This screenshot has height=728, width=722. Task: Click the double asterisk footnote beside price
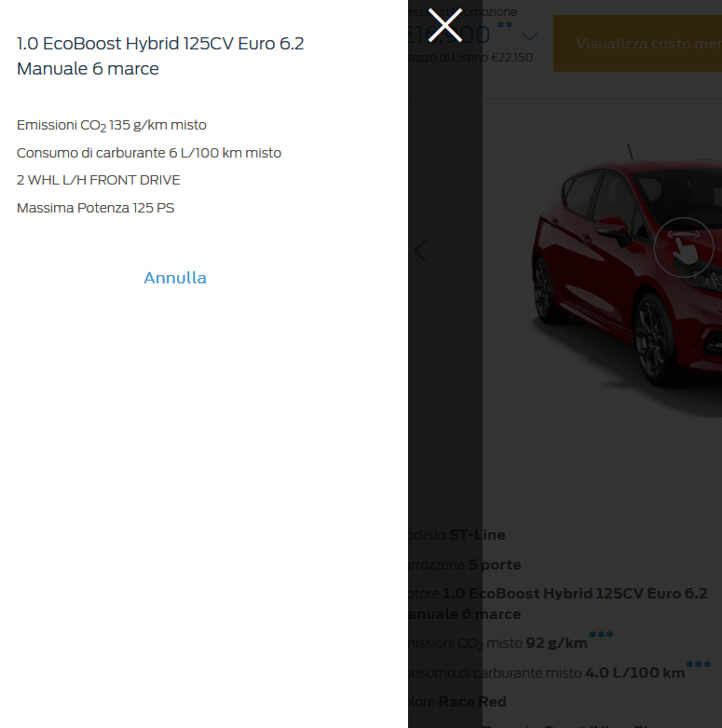[505, 24]
